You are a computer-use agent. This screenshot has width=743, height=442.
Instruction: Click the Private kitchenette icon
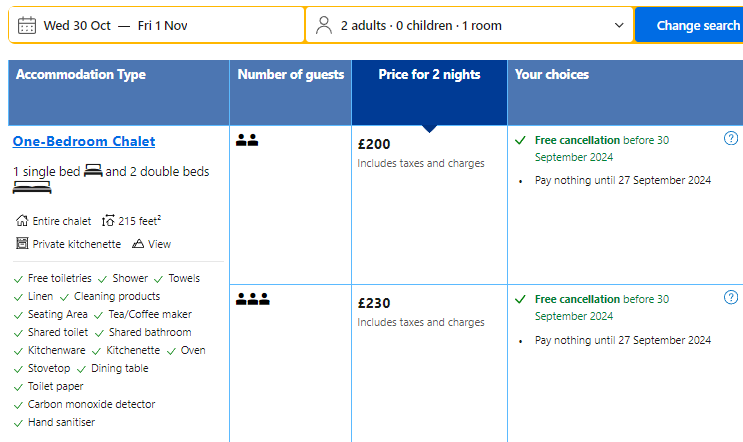pyautogui.click(x=22, y=244)
